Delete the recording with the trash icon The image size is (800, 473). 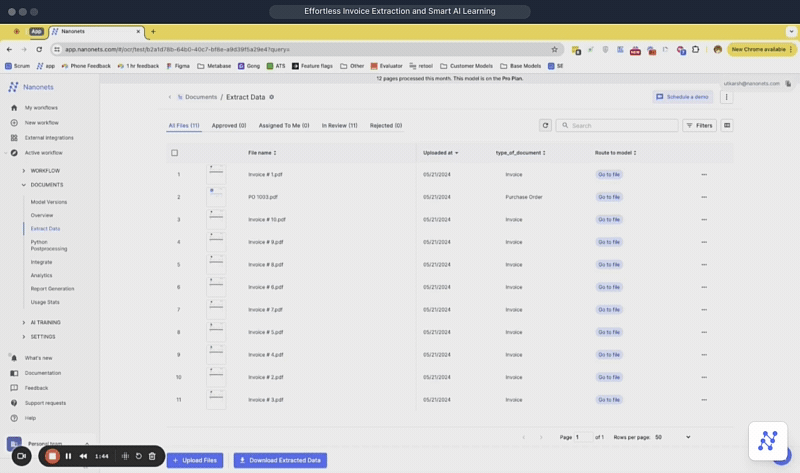[x=152, y=456]
